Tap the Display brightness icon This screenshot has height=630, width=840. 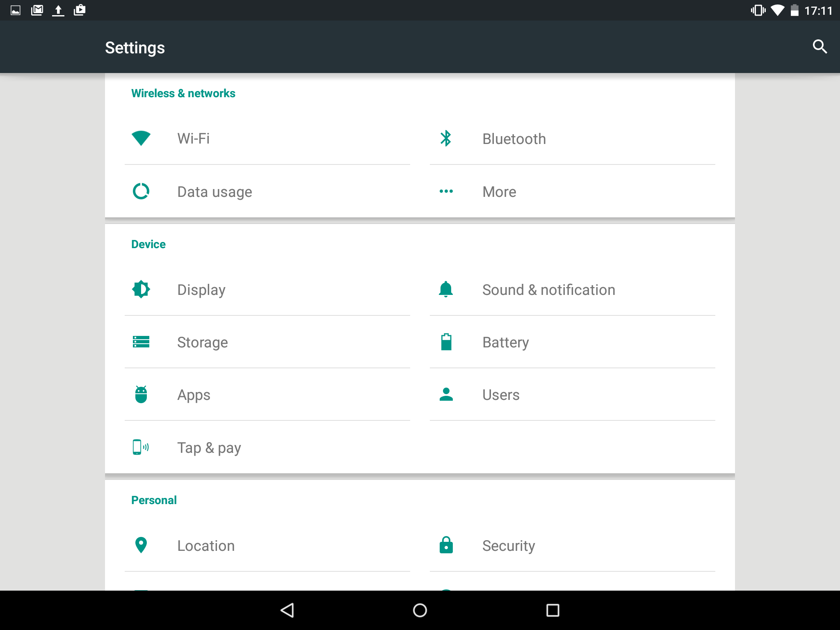(x=141, y=290)
